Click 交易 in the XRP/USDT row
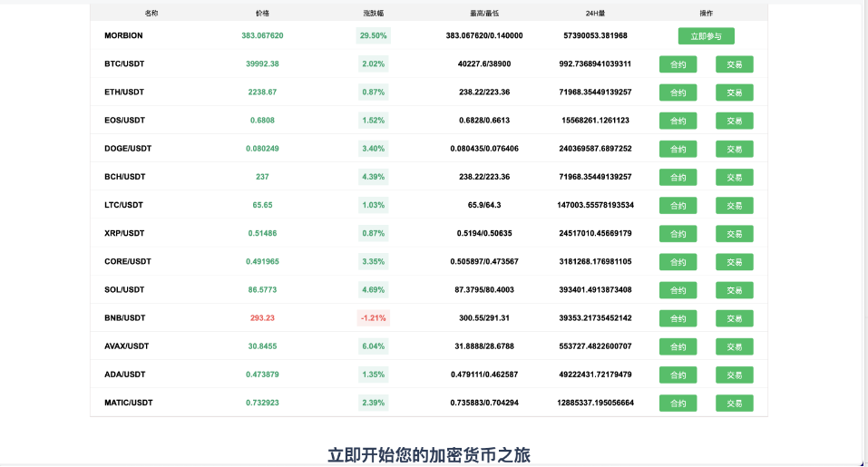 tap(734, 234)
